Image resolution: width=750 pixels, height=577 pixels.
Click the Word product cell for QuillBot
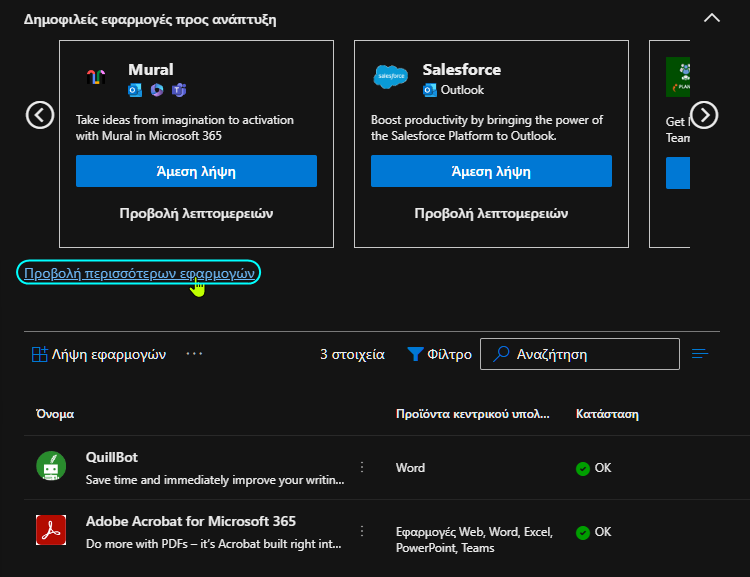410,468
